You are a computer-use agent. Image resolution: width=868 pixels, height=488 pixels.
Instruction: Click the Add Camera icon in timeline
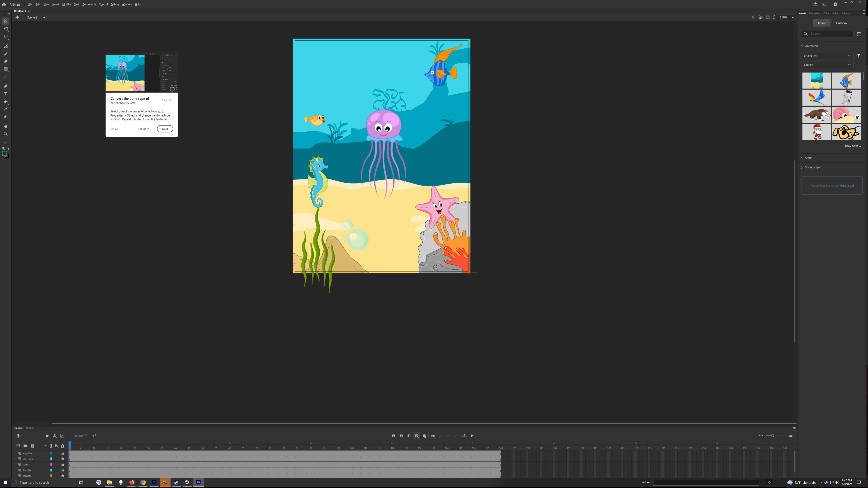(48, 436)
